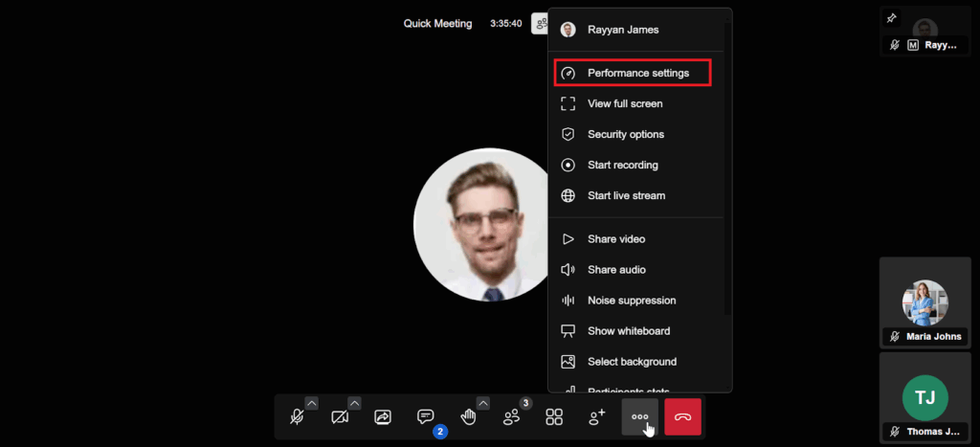The image size is (980, 447).
Task: Turn on the camera
Action: click(340, 417)
